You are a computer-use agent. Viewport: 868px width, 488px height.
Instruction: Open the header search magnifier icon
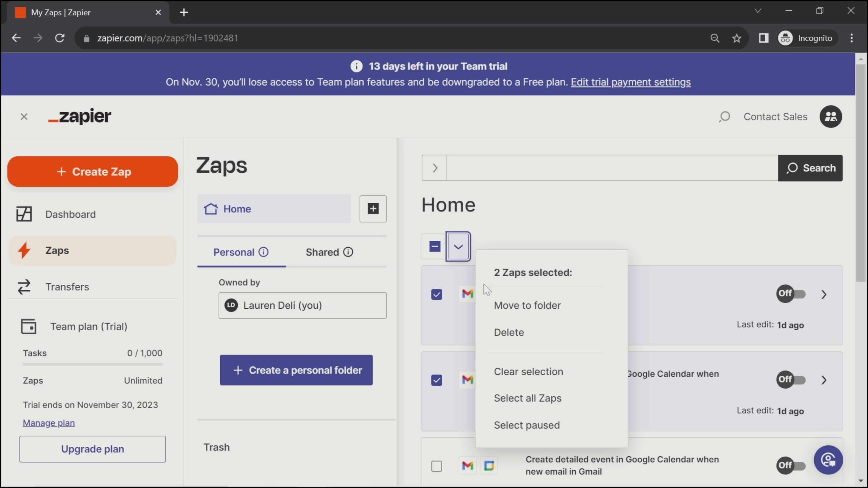(x=724, y=117)
